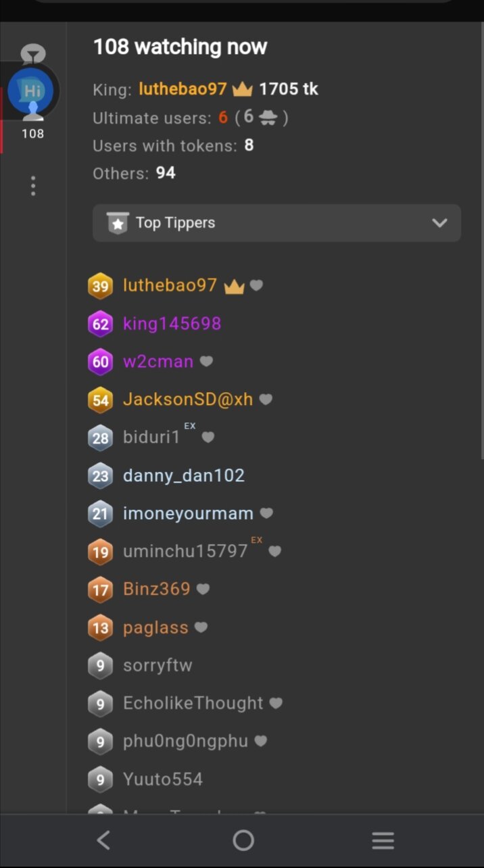Tap the Hi chat bubble avatar icon

[x=32, y=92]
